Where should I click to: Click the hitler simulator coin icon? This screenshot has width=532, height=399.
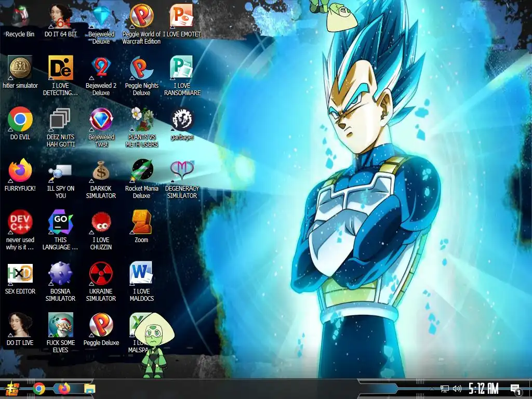pos(20,68)
